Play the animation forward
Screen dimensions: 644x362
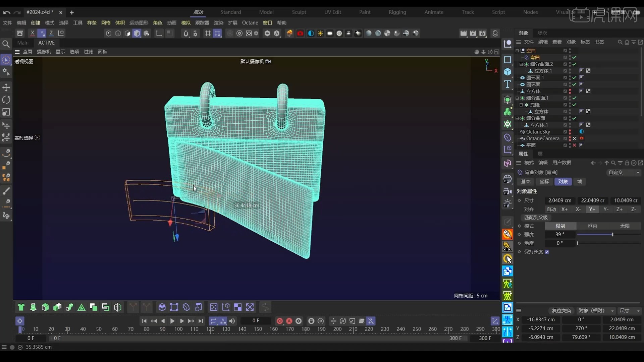(172, 321)
